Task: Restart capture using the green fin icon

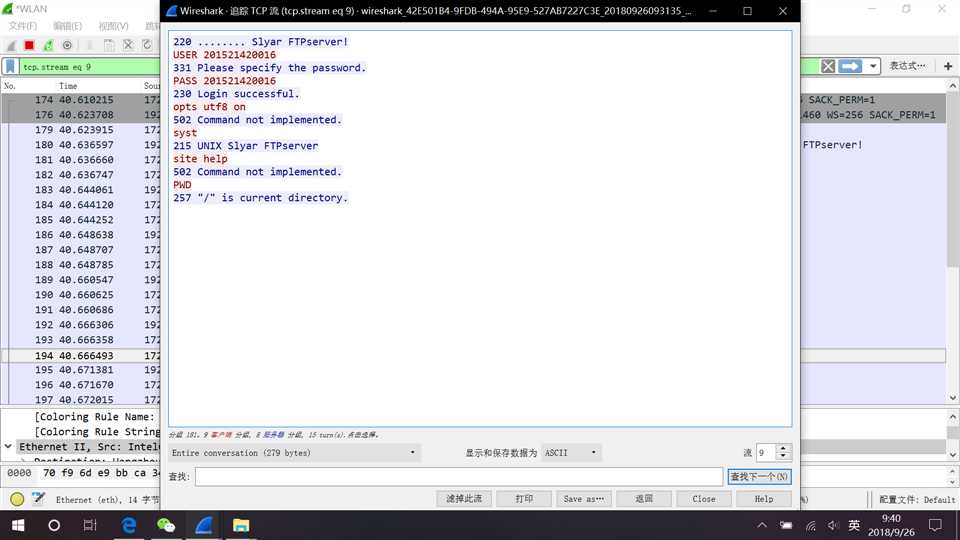Action: coord(48,45)
